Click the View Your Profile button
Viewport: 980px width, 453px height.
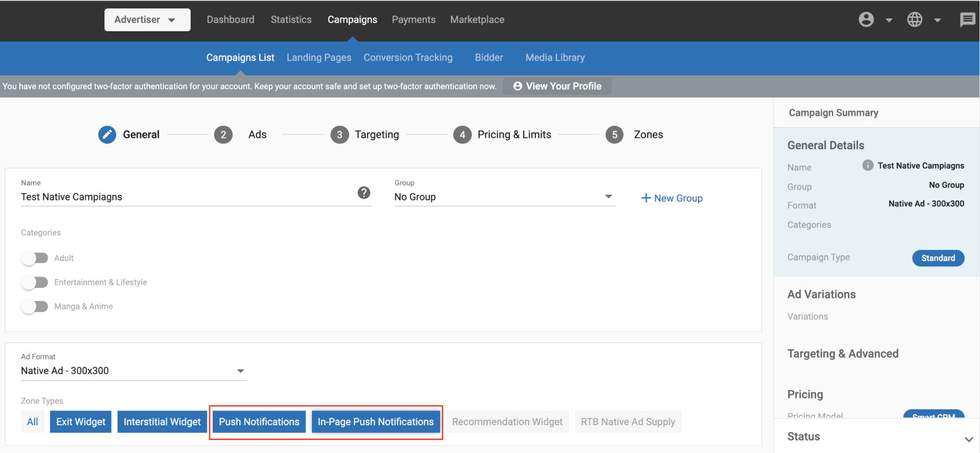[557, 86]
